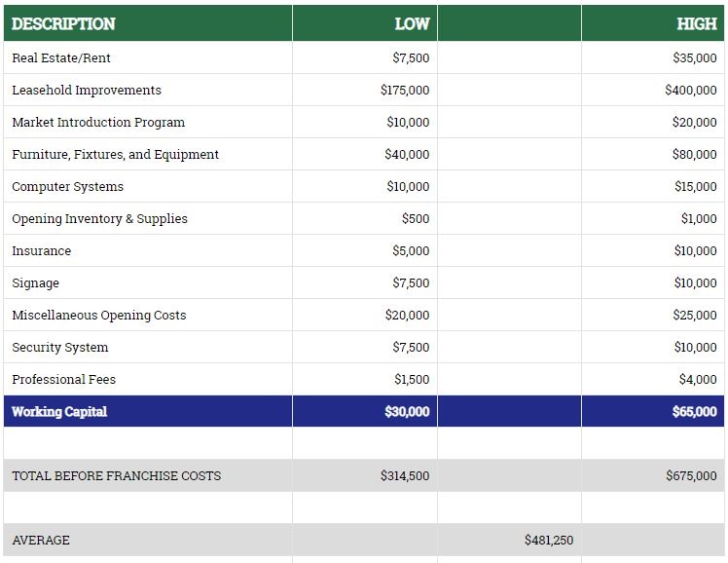Click the HIGH column header
The width and height of the screenshot is (728, 563).
(696, 23)
